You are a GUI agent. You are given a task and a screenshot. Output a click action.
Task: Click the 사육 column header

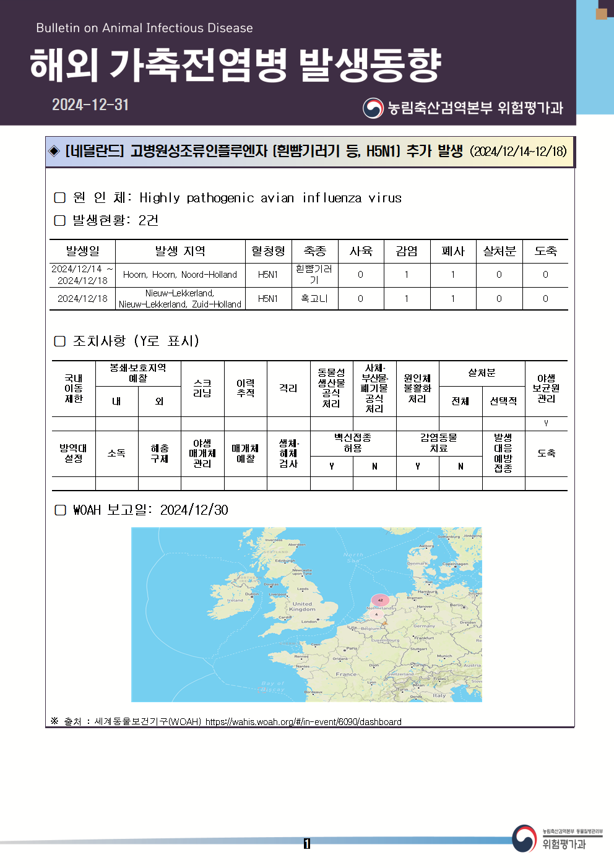pos(361,251)
